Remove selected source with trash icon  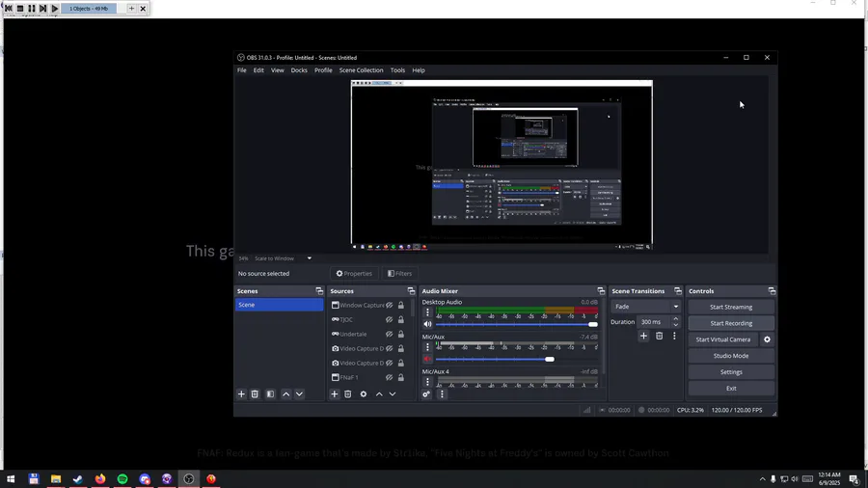point(347,393)
